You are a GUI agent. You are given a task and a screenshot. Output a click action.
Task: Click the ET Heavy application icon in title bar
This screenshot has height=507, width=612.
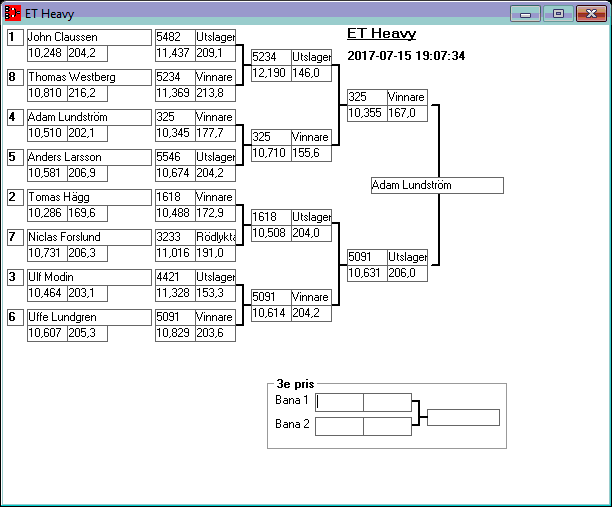(x=13, y=14)
